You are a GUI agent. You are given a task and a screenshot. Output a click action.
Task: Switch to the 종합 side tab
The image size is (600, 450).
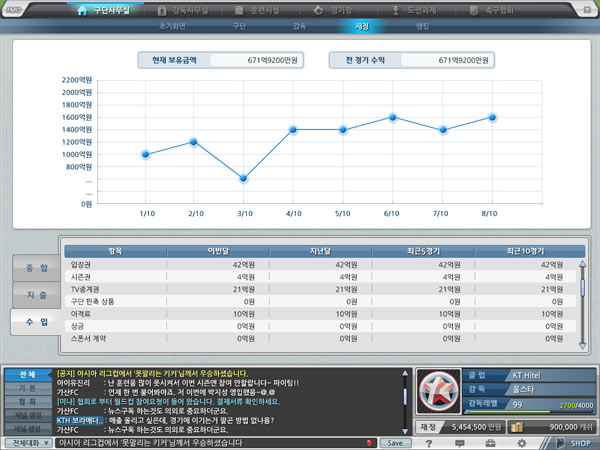pos(36,268)
